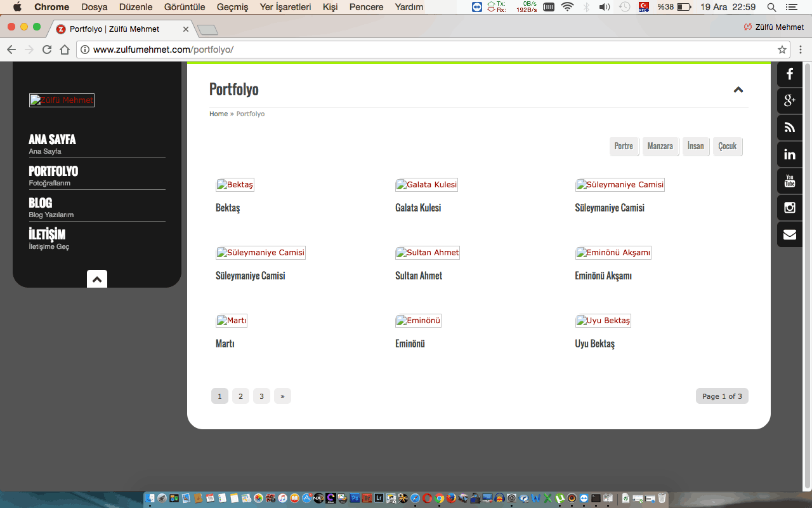Click the next page » button

tap(282, 396)
